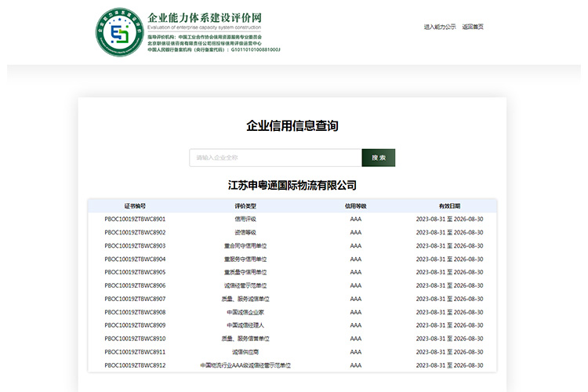This screenshot has width=588, height=392.
Task: Go back via the 返回首页 link
Action: pyautogui.click(x=473, y=27)
